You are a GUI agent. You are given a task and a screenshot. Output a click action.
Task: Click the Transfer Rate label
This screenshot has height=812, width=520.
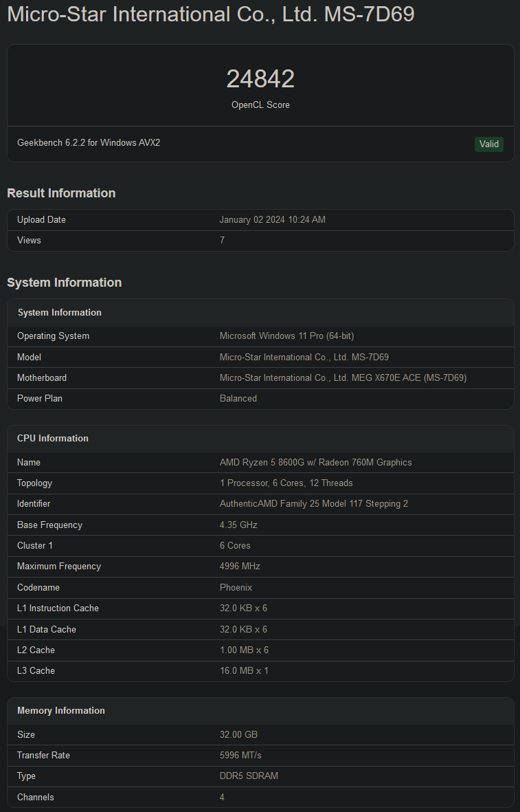(43, 756)
